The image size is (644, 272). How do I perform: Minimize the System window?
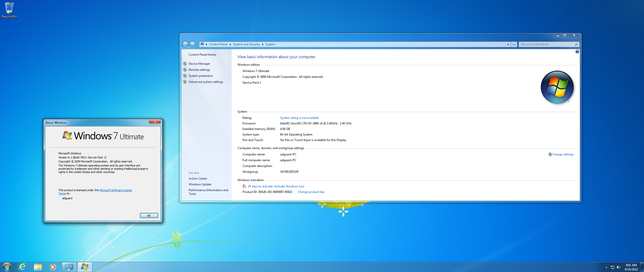(558, 36)
